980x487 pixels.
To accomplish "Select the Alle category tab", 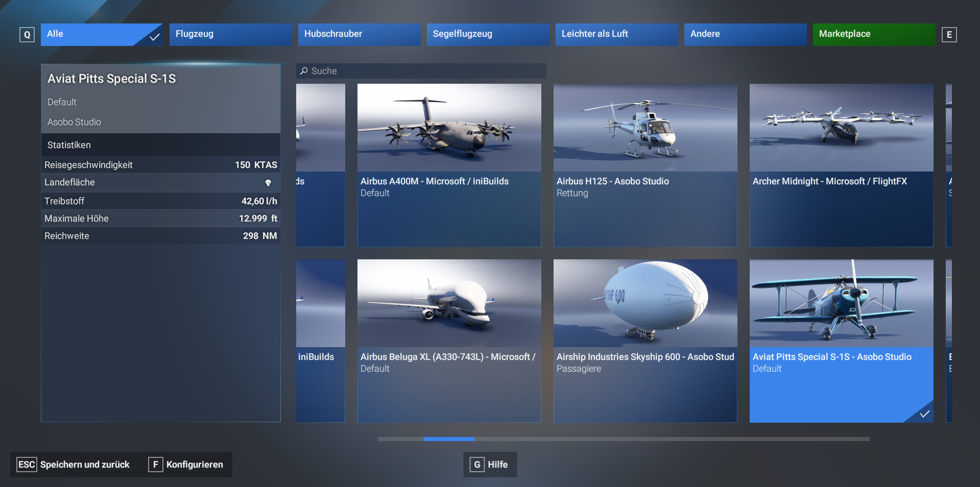I will pyautogui.click(x=102, y=34).
